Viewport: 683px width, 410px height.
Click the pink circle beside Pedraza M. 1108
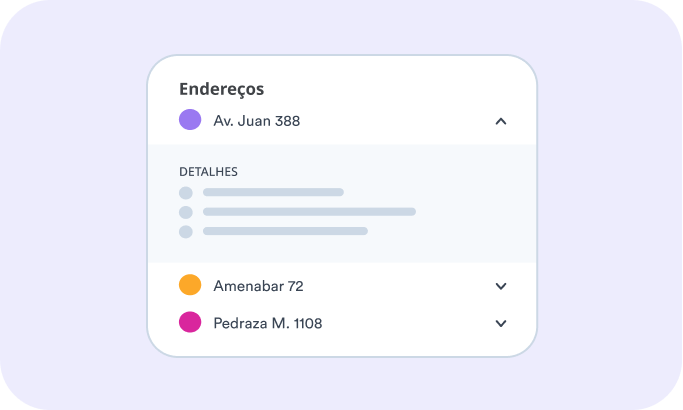pos(190,323)
